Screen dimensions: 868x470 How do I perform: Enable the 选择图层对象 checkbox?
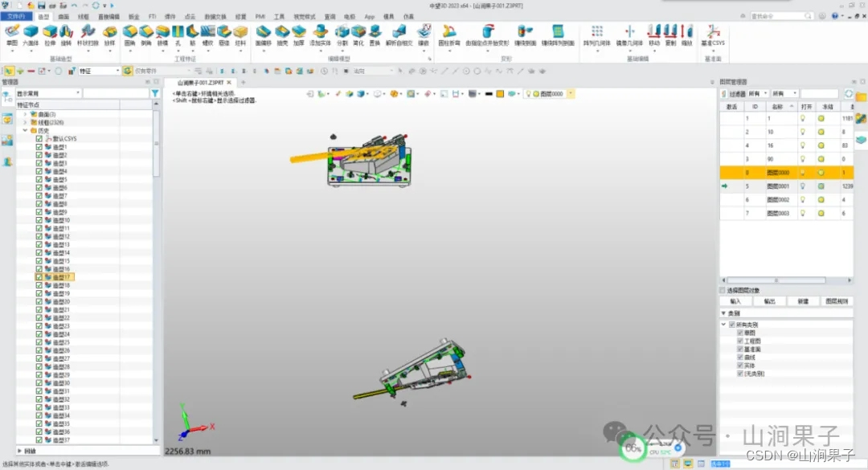click(723, 290)
